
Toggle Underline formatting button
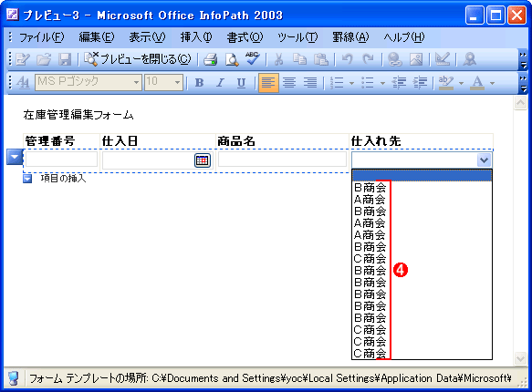[241, 82]
